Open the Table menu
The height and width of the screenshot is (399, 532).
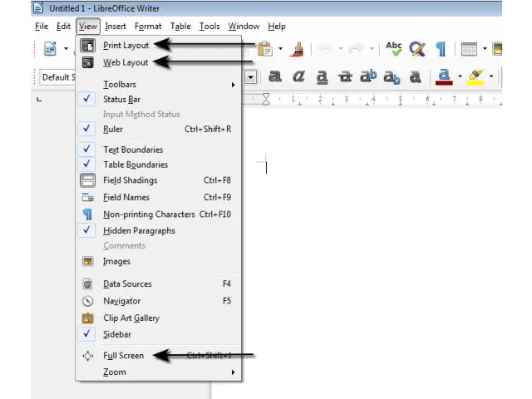click(x=180, y=26)
